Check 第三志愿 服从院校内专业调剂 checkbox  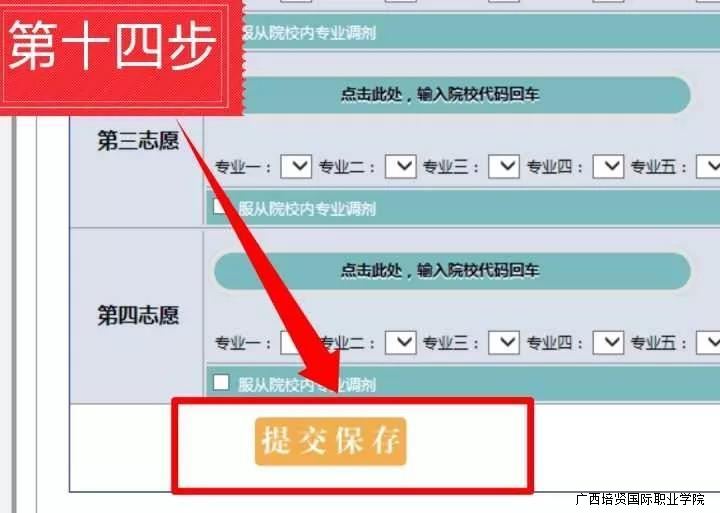tap(219, 207)
